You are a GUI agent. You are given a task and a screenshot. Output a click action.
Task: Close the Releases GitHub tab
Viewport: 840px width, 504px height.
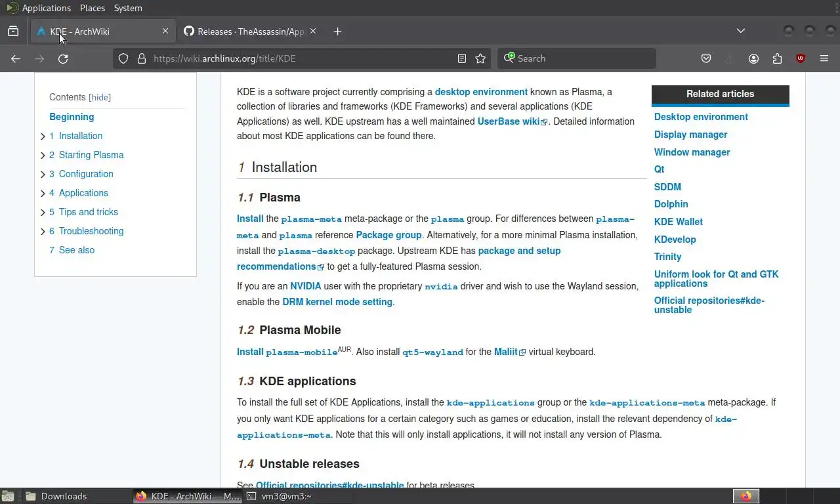(313, 31)
